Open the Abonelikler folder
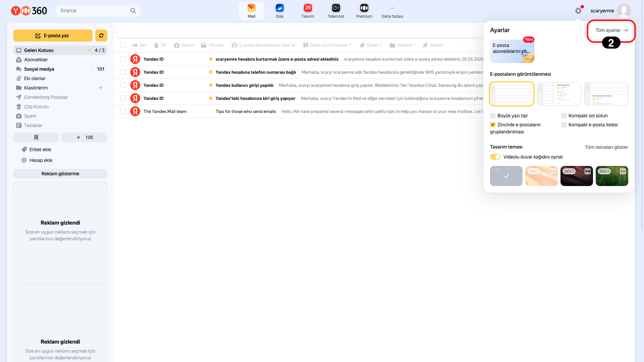This screenshot has height=362, width=644. (60, 60)
